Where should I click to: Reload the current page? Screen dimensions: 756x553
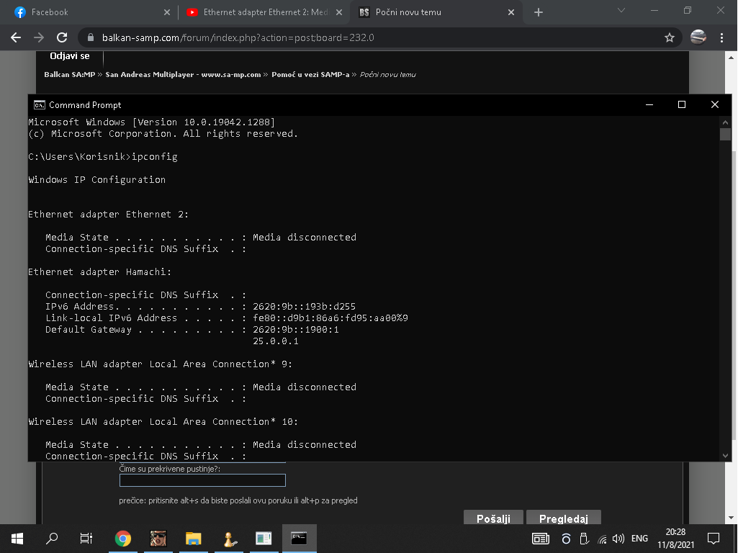tap(62, 37)
